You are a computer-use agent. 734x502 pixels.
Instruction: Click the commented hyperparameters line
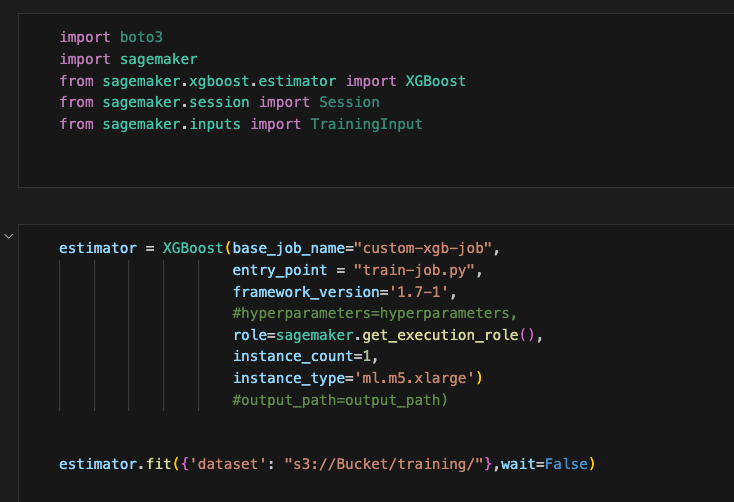pos(375,313)
